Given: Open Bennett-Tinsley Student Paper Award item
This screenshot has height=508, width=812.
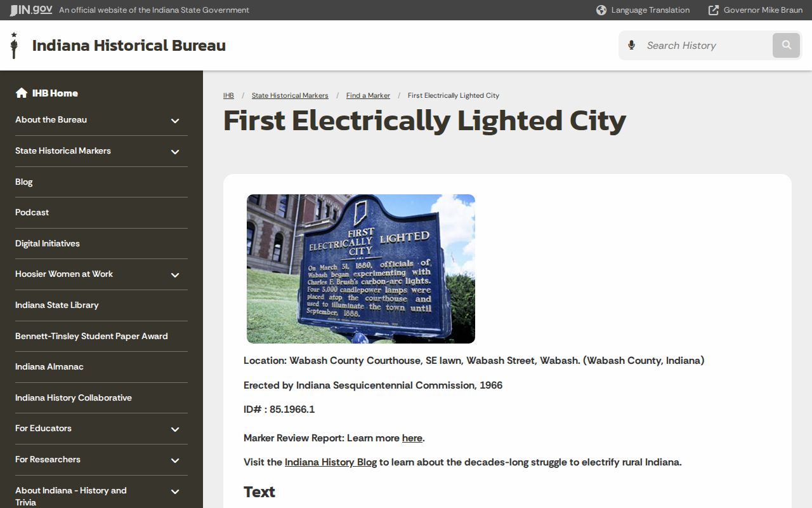Looking at the screenshot, I should coord(101,336).
